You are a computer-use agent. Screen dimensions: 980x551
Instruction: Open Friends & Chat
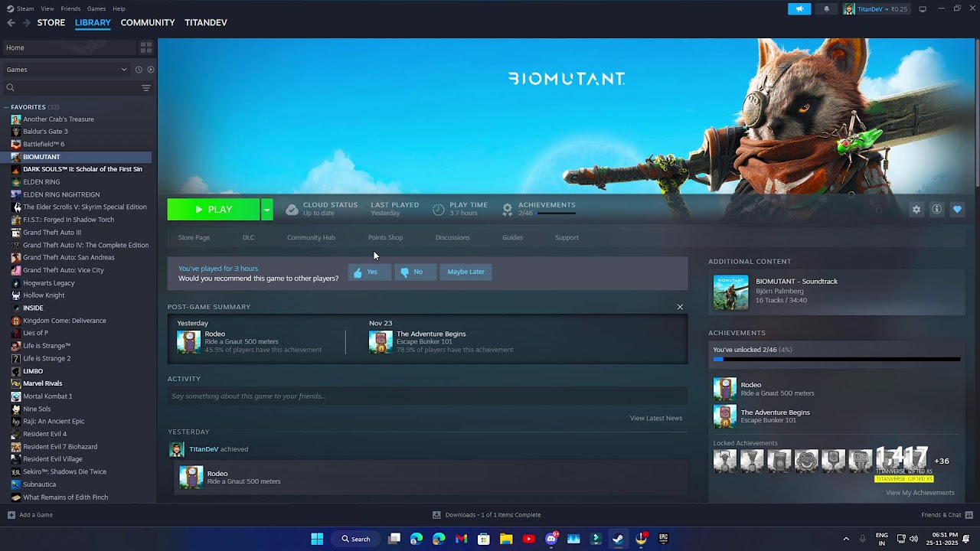pos(946,515)
